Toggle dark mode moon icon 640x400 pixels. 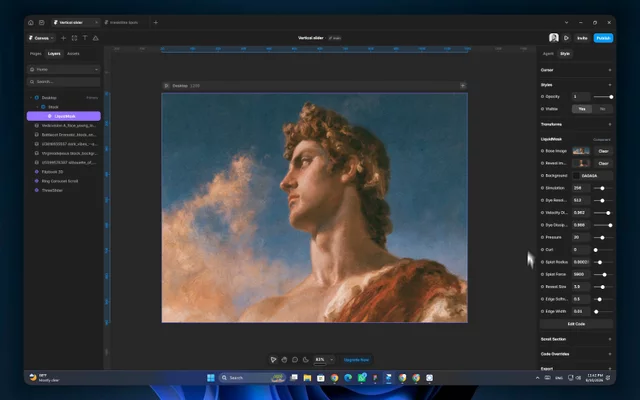click(x=306, y=360)
